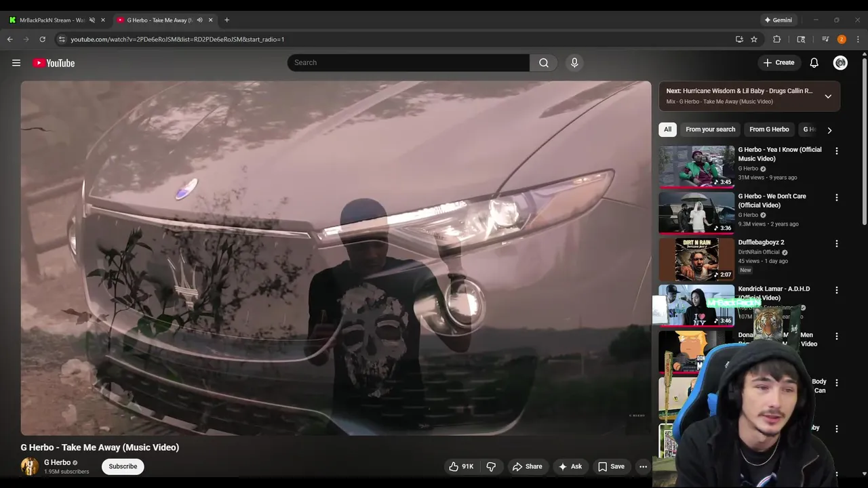Open G Herbo - Yea I Know title
This screenshot has height=488, width=868.
point(780,154)
